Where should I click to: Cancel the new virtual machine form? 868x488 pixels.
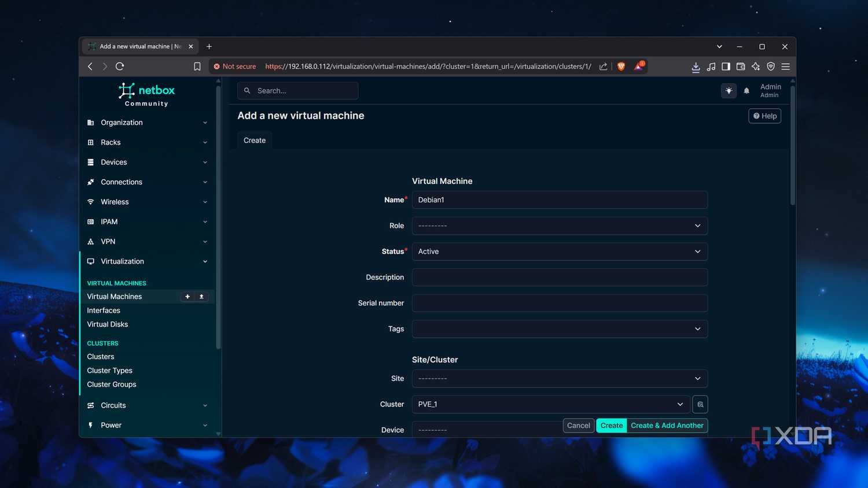pos(578,425)
